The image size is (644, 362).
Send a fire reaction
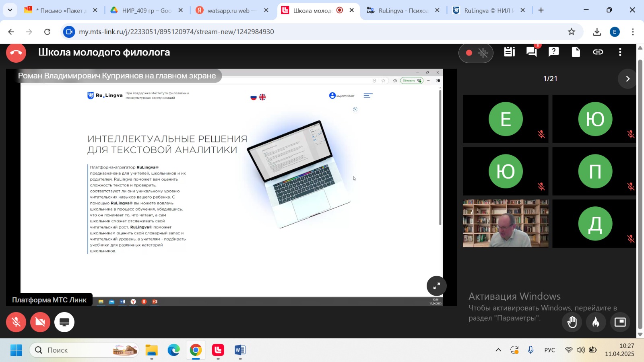click(596, 322)
